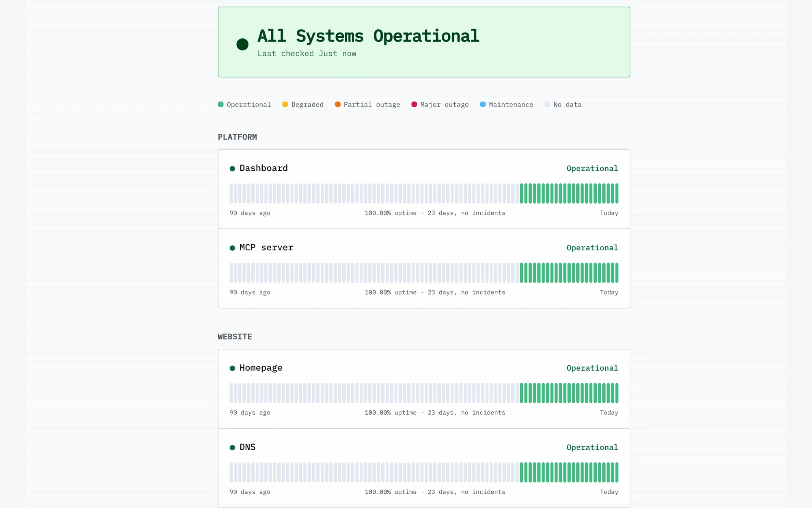Click the status dot beside DNS

232,447
